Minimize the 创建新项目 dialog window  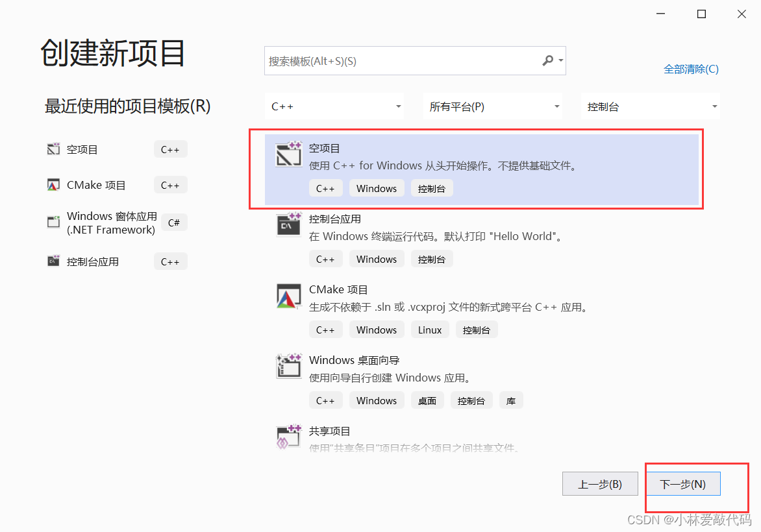[x=660, y=14]
